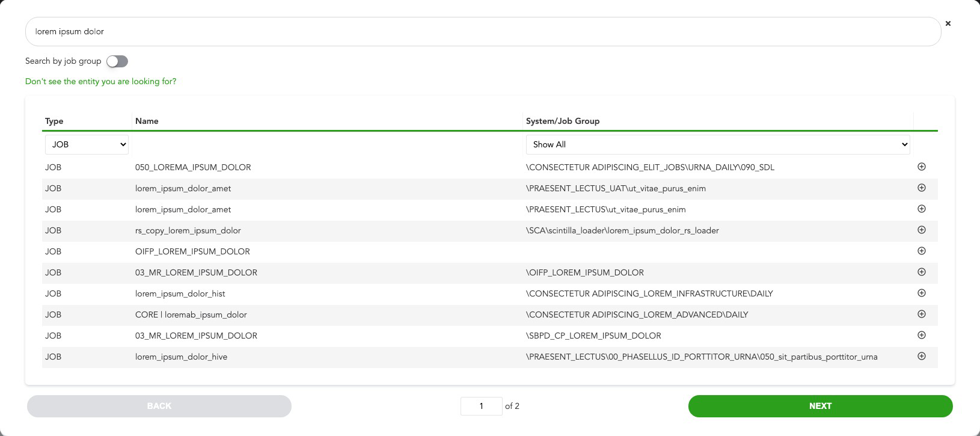Click the page number input box

481,406
